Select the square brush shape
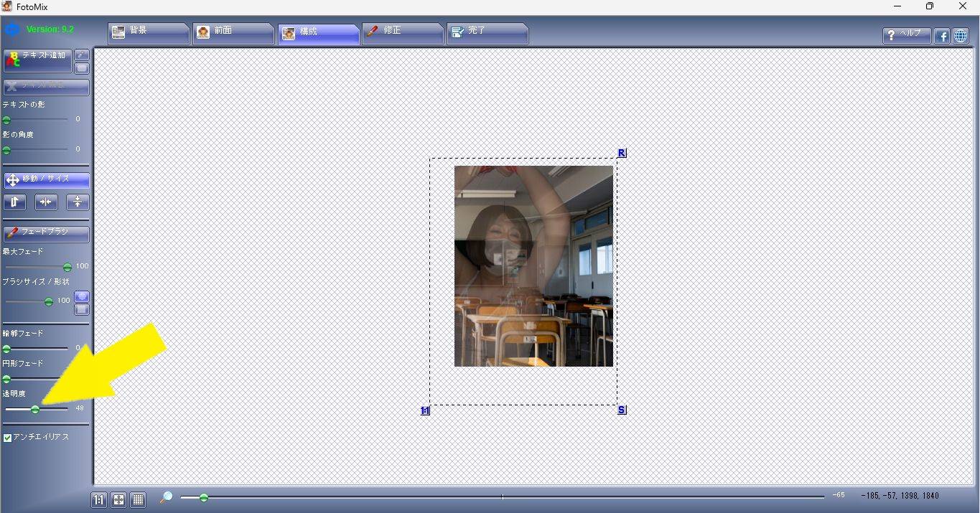This screenshot has height=513, width=980. (82, 309)
